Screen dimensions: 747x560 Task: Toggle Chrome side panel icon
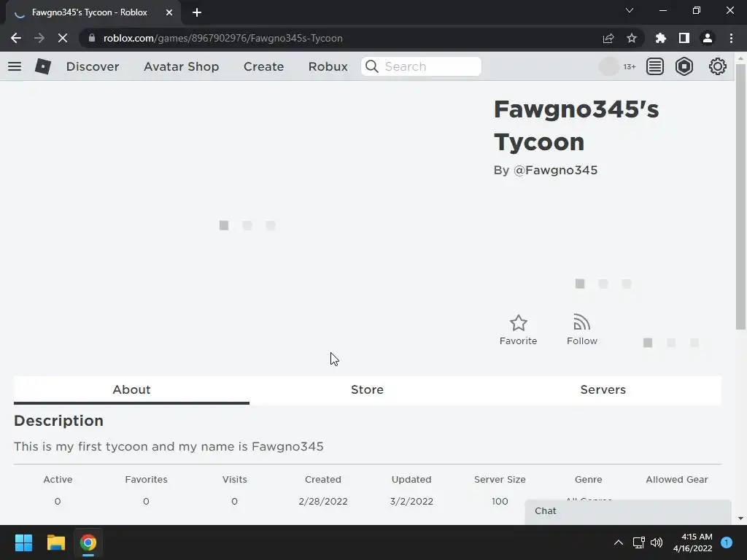pos(684,38)
